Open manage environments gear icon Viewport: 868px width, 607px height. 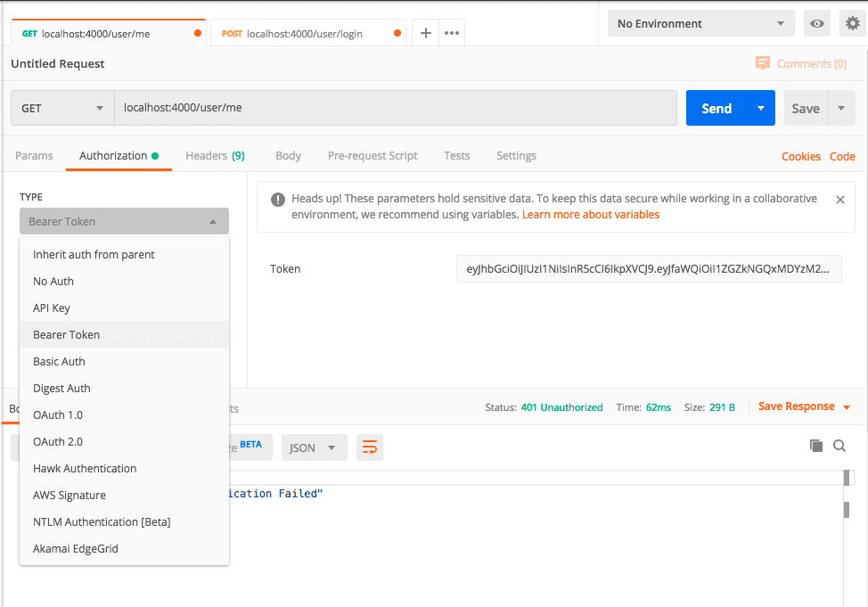853,24
